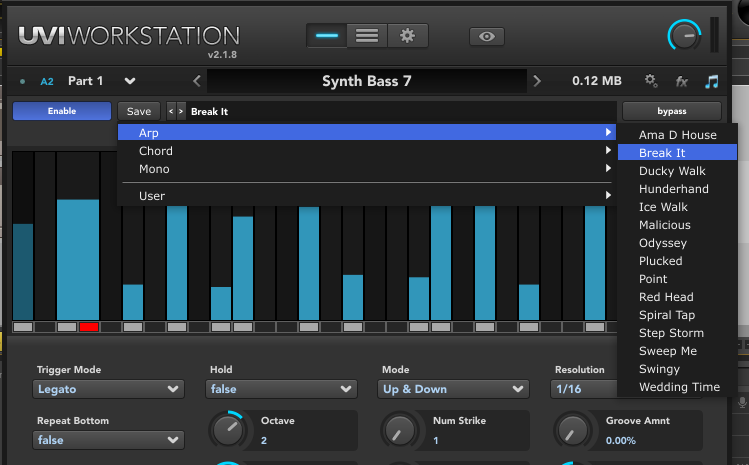Open the Hold dropdown
Viewport: 749px width, 465px height.
coord(281,389)
